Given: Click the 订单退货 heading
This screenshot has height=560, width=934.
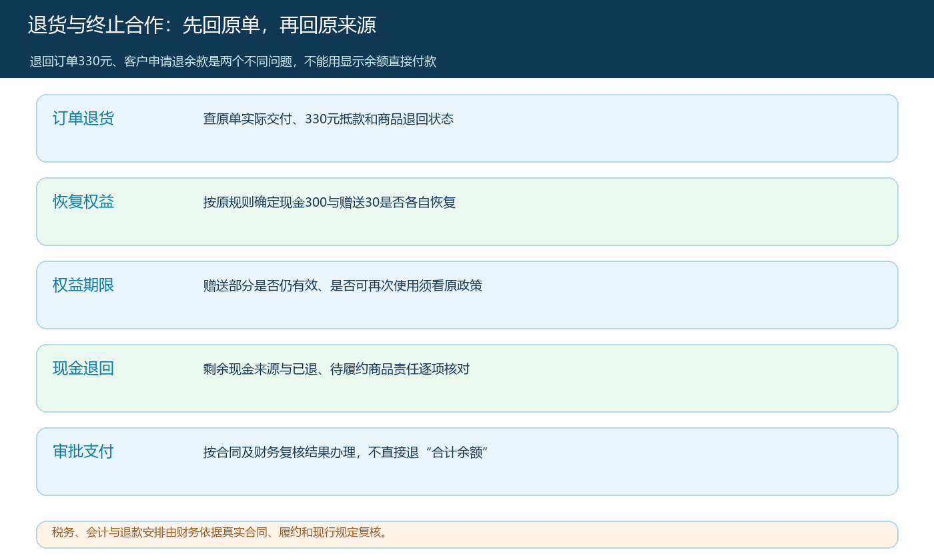Looking at the screenshot, I should click(x=83, y=119).
